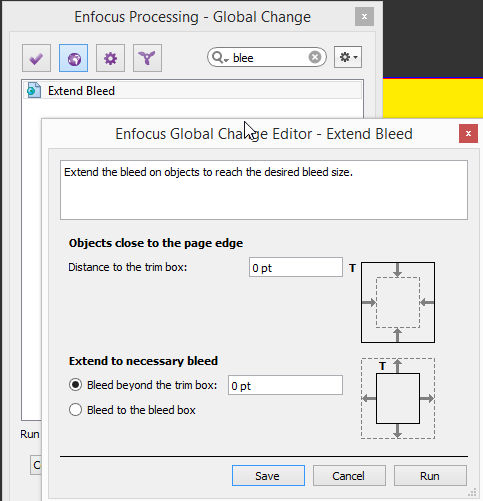The height and width of the screenshot is (501, 483).
Task: Clear the 'blee' search text
Action: tap(315, 57)
